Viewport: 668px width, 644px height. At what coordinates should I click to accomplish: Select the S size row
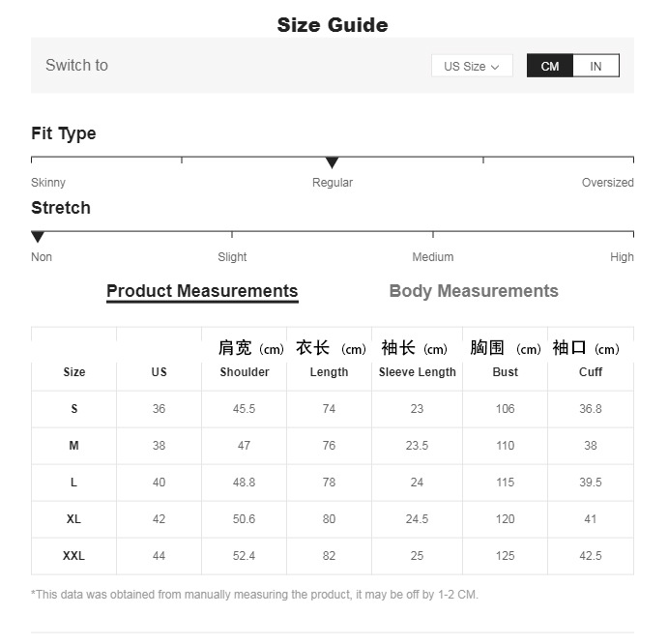[73, 409]
